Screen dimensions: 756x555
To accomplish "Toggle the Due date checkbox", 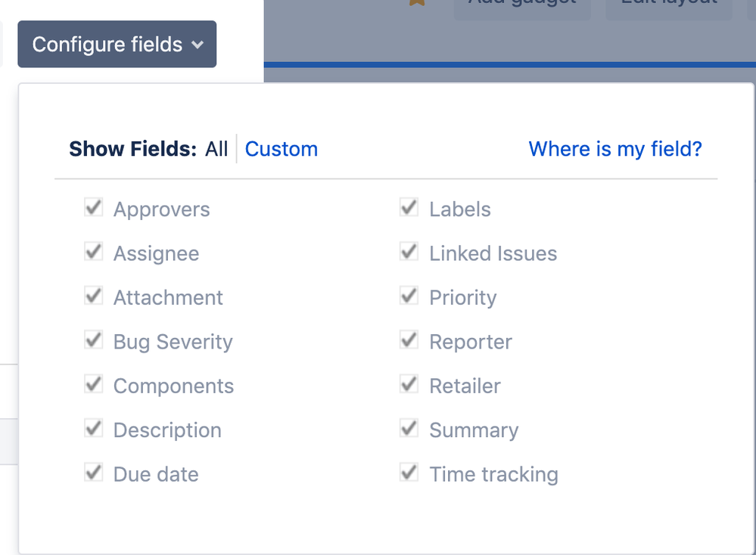I will [x=94, y=473].
